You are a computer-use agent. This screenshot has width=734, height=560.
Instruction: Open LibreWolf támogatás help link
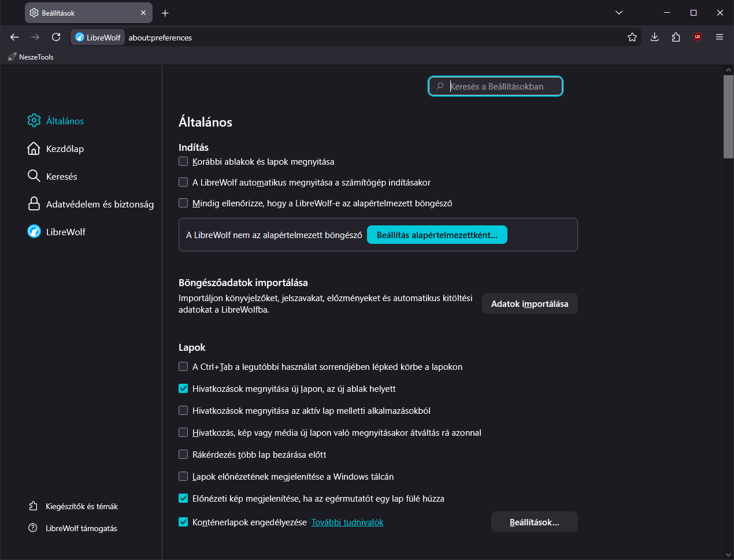coord(73,528)
